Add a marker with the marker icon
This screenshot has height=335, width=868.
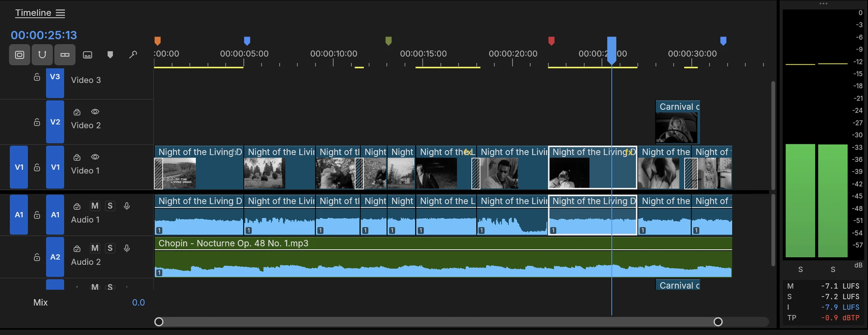click(x=110, y=55)
